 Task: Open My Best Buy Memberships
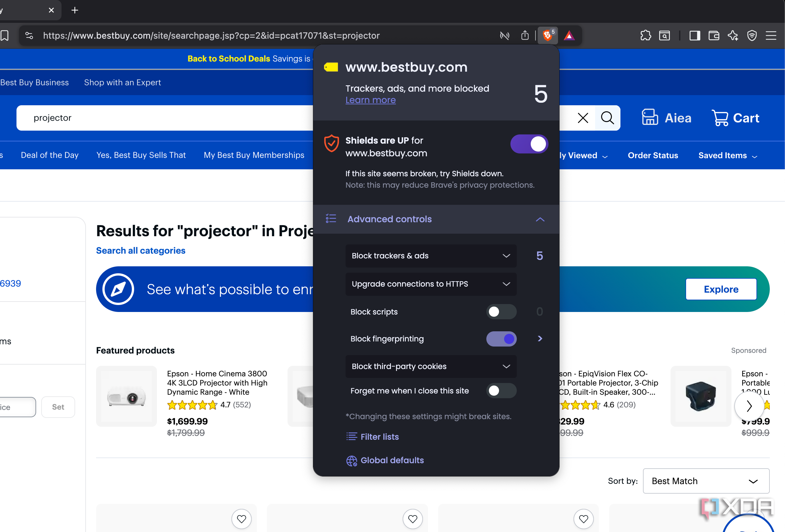tap(254, 155)
